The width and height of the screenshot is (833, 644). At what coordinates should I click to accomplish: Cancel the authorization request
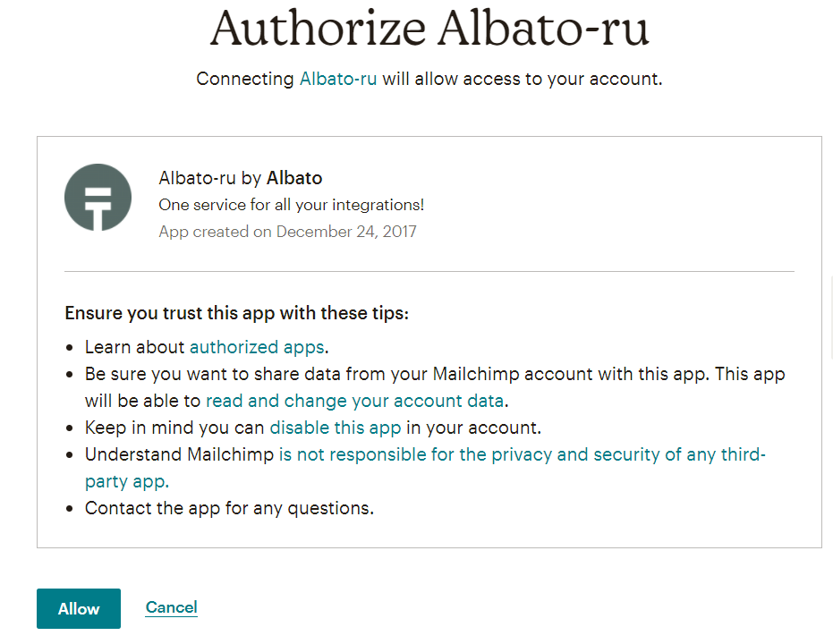click(171, 608)
